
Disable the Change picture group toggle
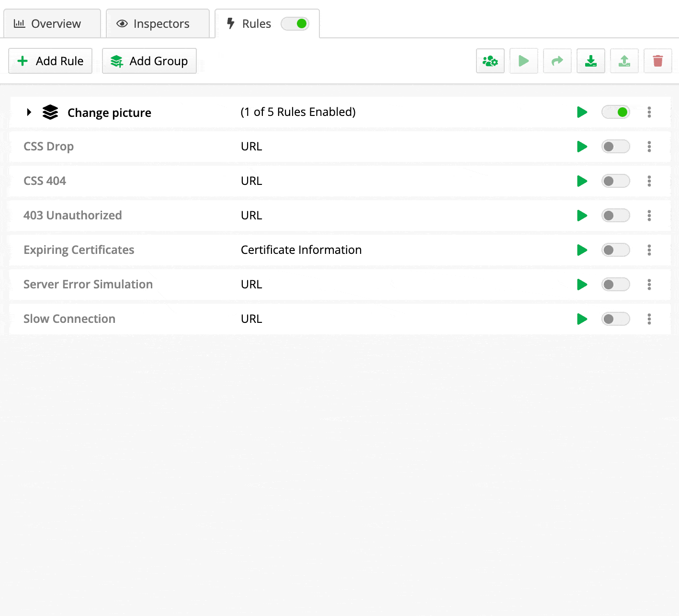616,112
